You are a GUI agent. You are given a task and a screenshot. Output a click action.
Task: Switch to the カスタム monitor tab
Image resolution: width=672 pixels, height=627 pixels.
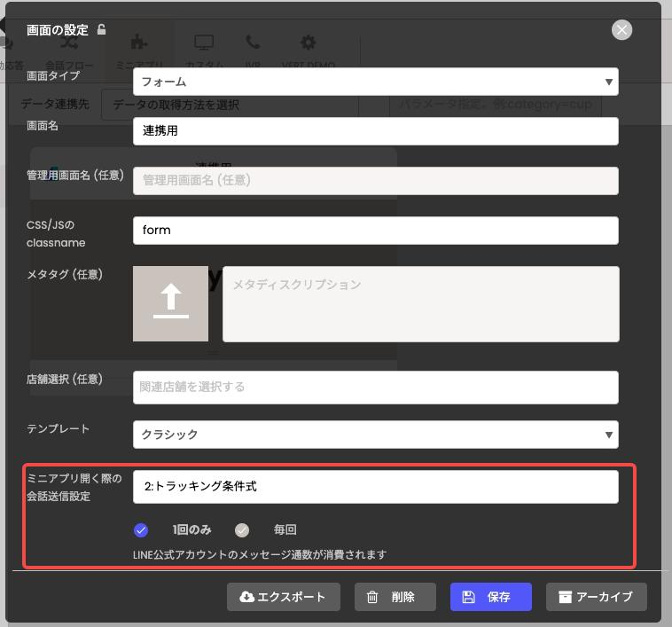point(205,51)
